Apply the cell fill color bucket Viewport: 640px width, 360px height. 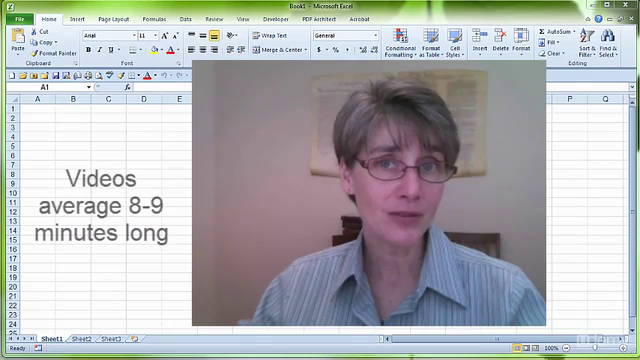click(154, 50)
